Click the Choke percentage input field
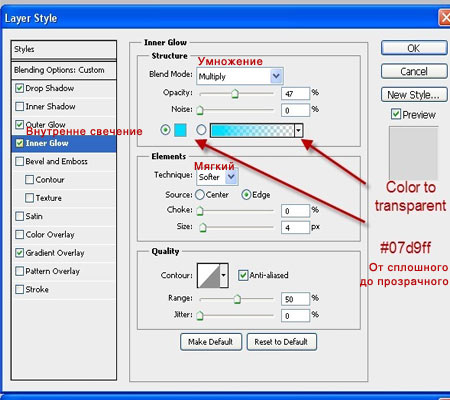Image resolution: width=450 pixels, height=400 pixels. pos(295,211)
